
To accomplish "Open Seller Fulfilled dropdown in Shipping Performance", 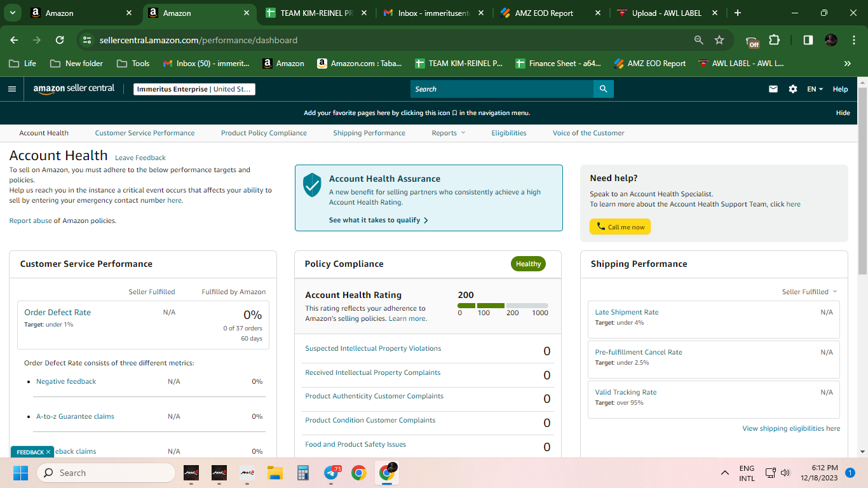I will 810,292.
